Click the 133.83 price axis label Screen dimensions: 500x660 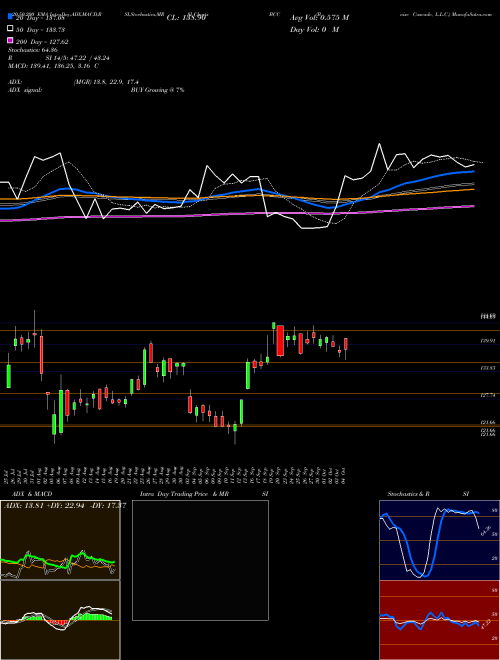tap(488, 368)
